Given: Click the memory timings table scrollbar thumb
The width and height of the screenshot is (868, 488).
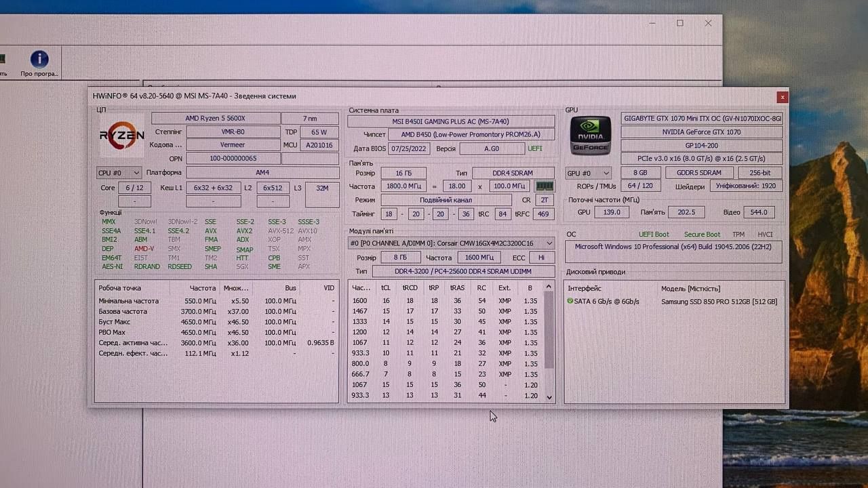Looking at the screenshot, I should [549, 329].
